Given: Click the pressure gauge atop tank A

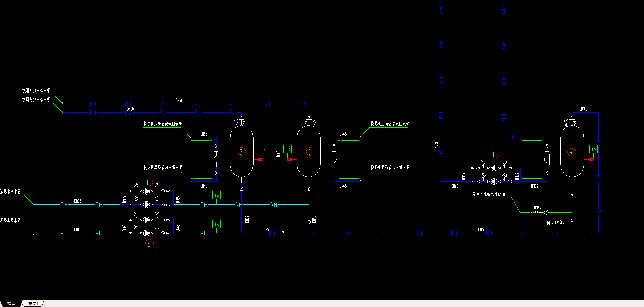Looking at the screenshot, I should (x=566, y=121).
